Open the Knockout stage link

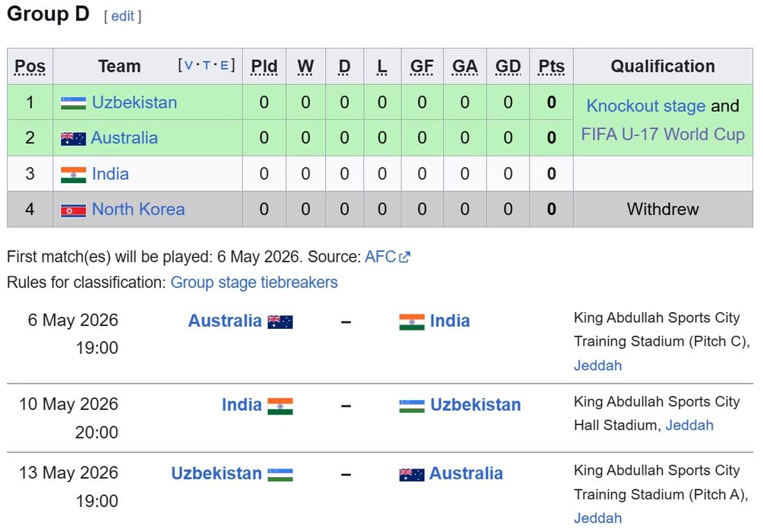645,106
